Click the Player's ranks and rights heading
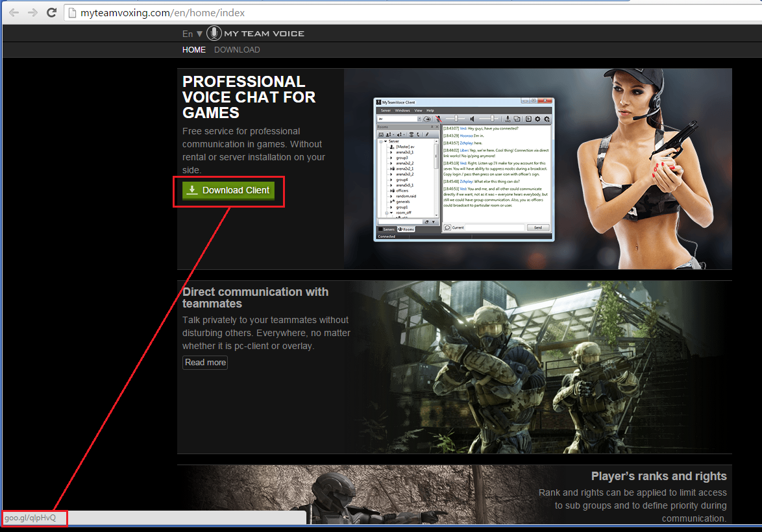Image resolution: width=762 pixels, height=532 pixels. [x=659, y=476]
